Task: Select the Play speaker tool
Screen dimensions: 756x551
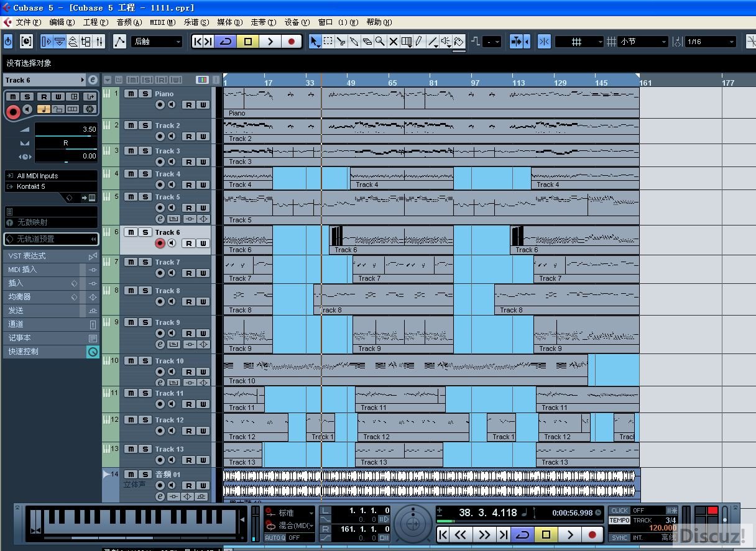Action: (446, 42)
